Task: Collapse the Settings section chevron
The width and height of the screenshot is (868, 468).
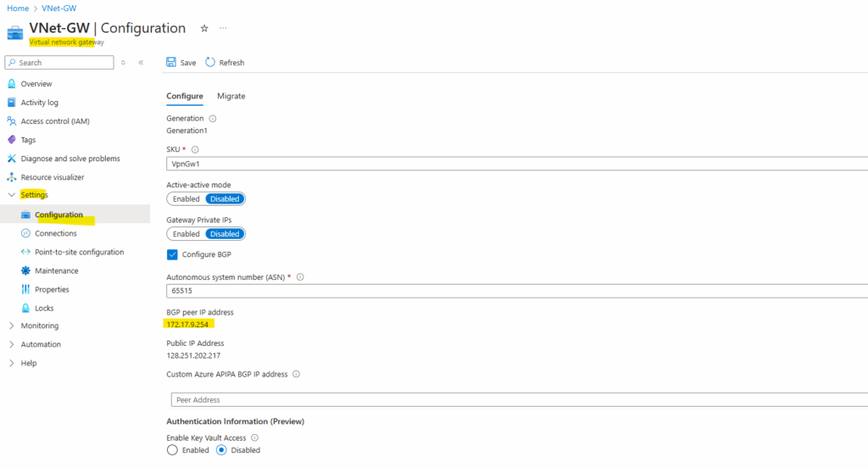Action: click(x=12, y=195)
